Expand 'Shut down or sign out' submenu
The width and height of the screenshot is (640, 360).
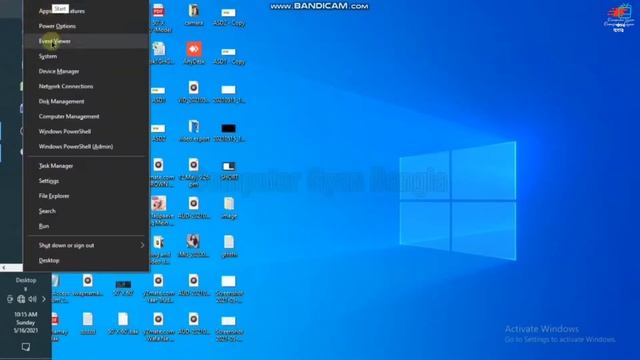click(x=86, y=245)
